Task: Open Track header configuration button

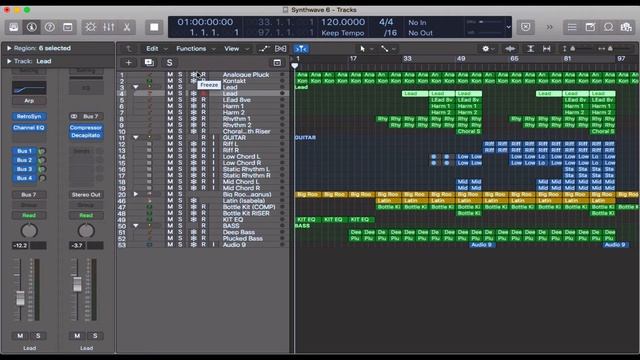Action: tap(277, 62)
